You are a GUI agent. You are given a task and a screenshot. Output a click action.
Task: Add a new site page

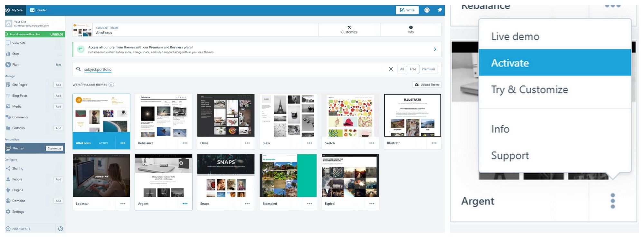click(58, 85)
